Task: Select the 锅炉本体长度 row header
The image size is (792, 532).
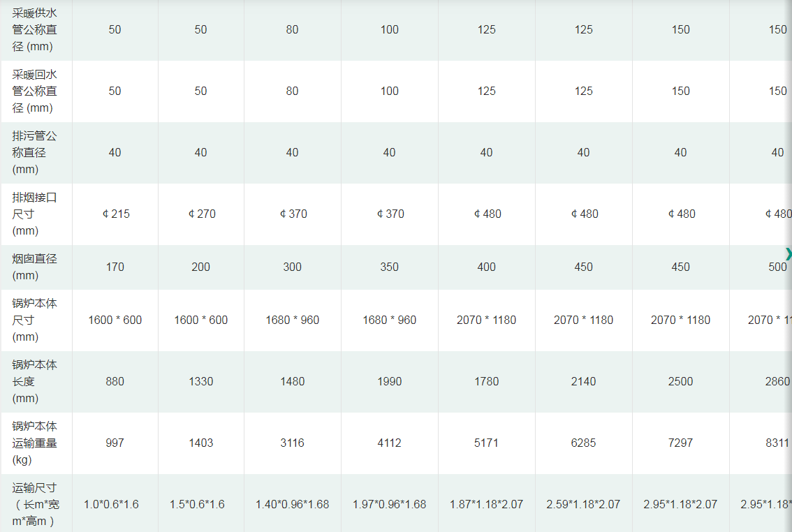Action: click(35, 381)
